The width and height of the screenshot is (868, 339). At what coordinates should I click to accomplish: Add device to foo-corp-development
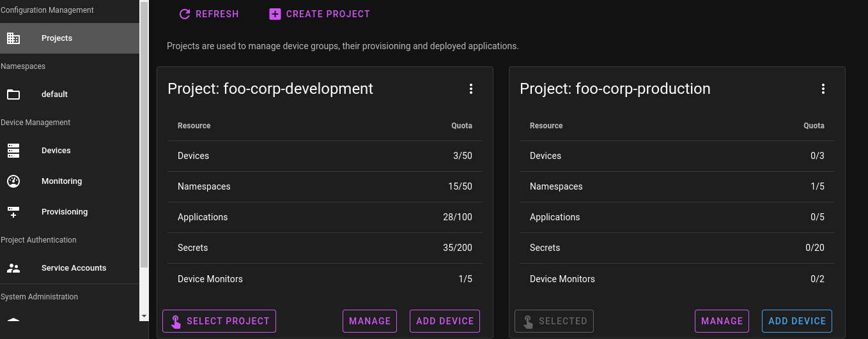click(x=444, y=321)
